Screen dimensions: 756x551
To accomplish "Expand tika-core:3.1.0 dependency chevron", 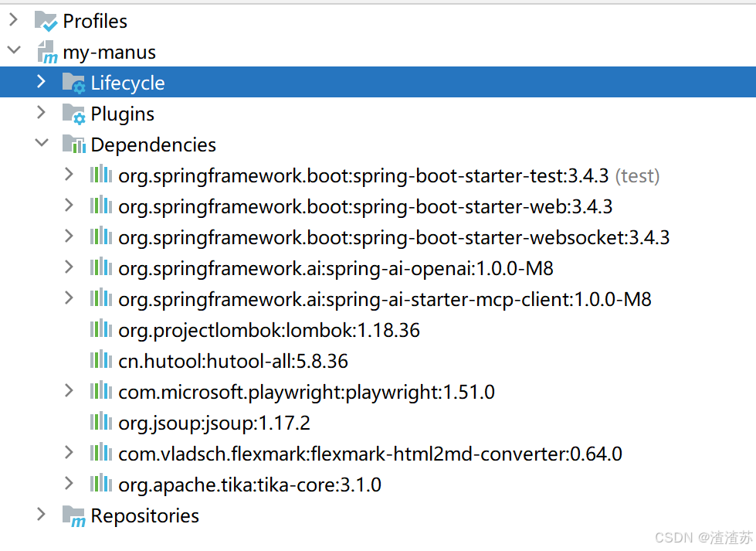I will tap(69, 484).
